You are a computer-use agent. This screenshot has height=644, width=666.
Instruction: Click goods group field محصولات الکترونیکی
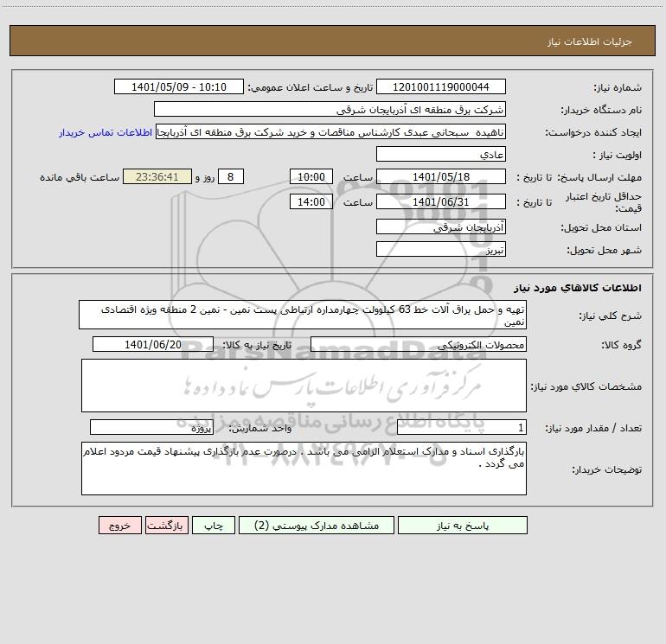[419, 344]
